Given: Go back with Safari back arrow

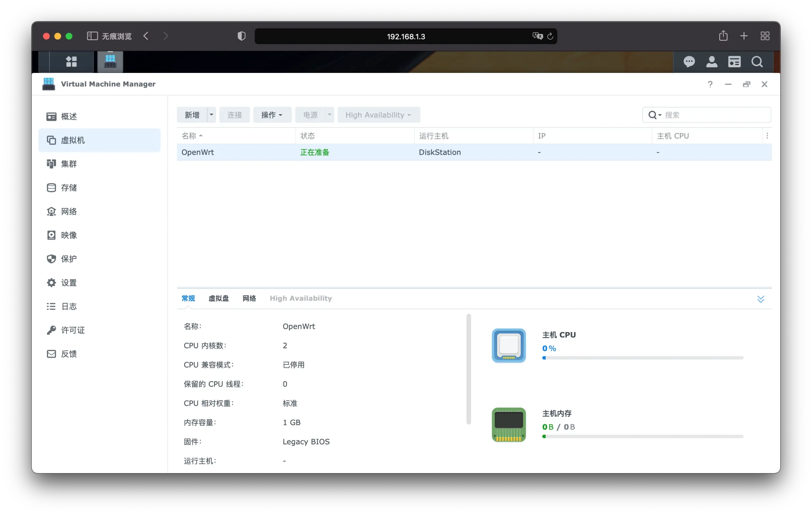Looking at the screenshot, I should tap(146, 36).
